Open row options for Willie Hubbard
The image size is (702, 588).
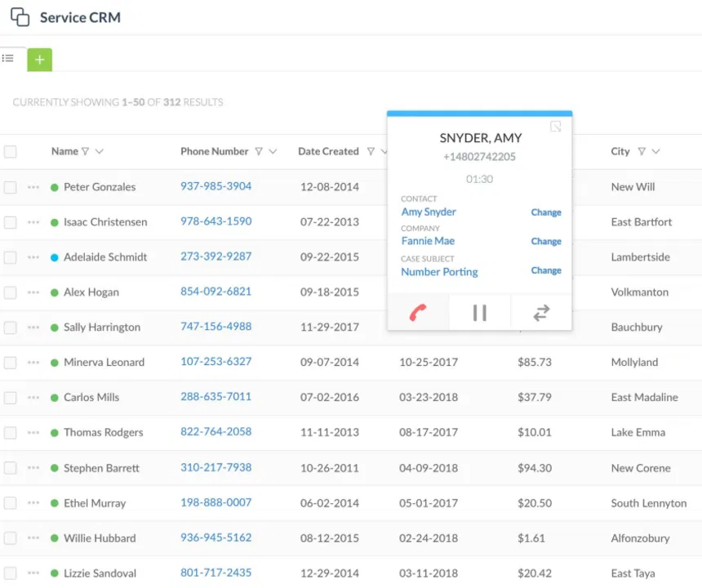tap(33, 538)
